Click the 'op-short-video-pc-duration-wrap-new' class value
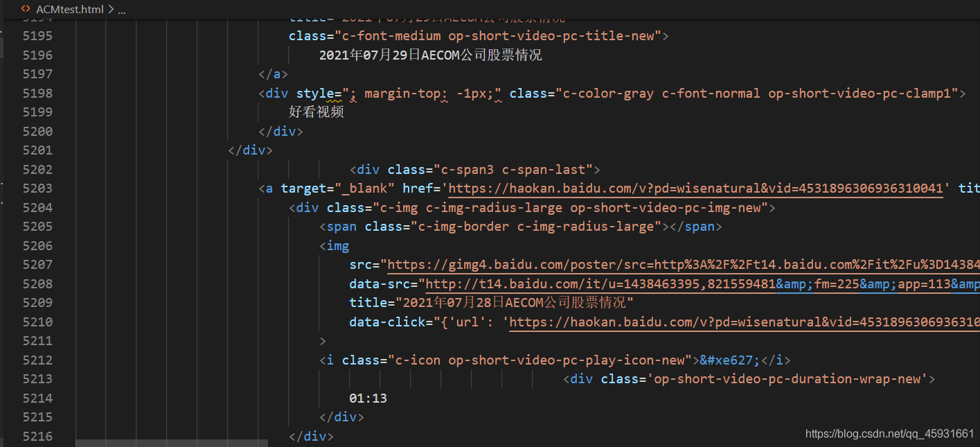The height and width of the screenshot is (447, 980). pos(787,379)
